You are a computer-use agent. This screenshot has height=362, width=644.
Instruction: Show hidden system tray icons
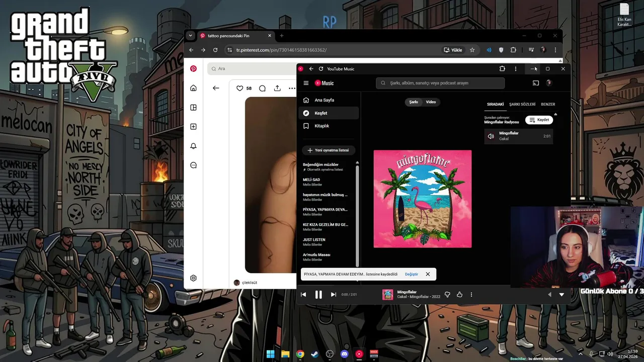580,354
